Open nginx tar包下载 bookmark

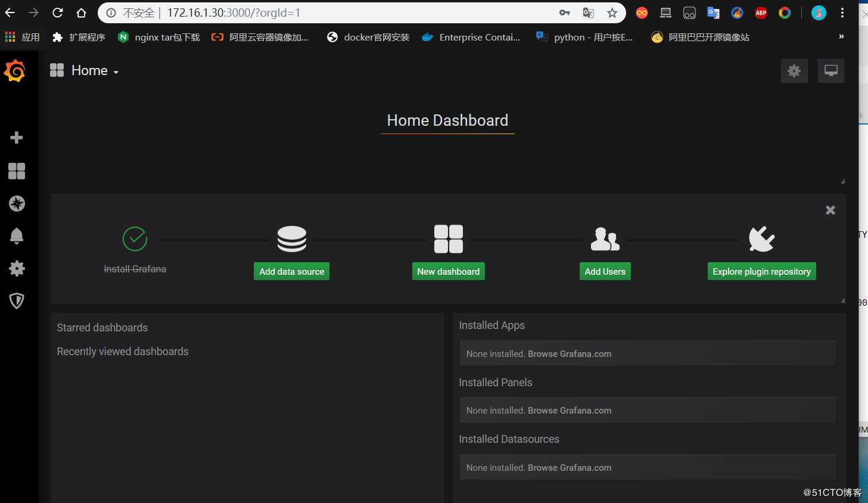click(x=159, y=37)
